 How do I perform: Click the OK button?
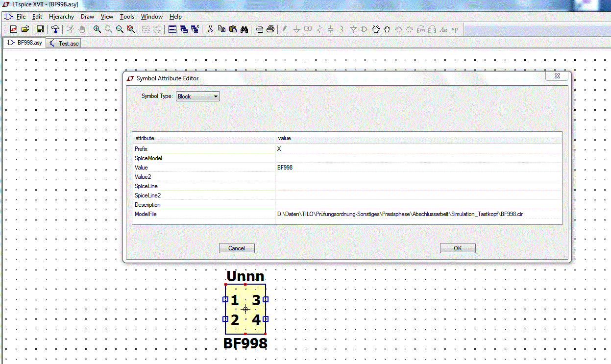[458, 248]
